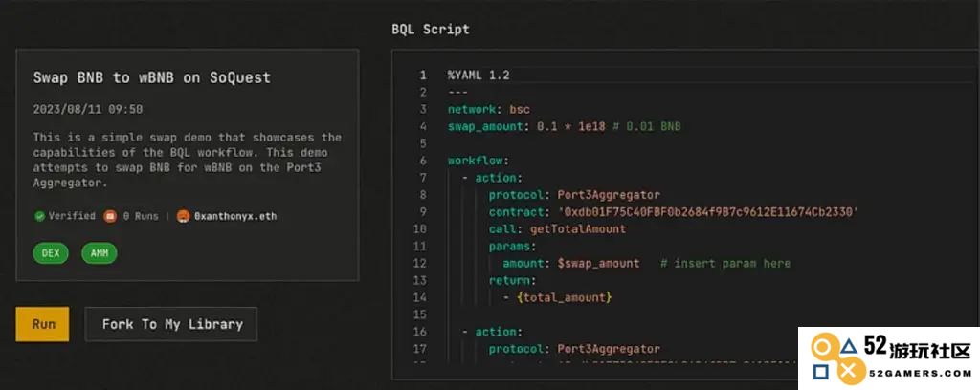The width and height of the screenshot is (980, 390).
Task: Click the 52gamers.com watermark text
Action: [x=920, y=373]
